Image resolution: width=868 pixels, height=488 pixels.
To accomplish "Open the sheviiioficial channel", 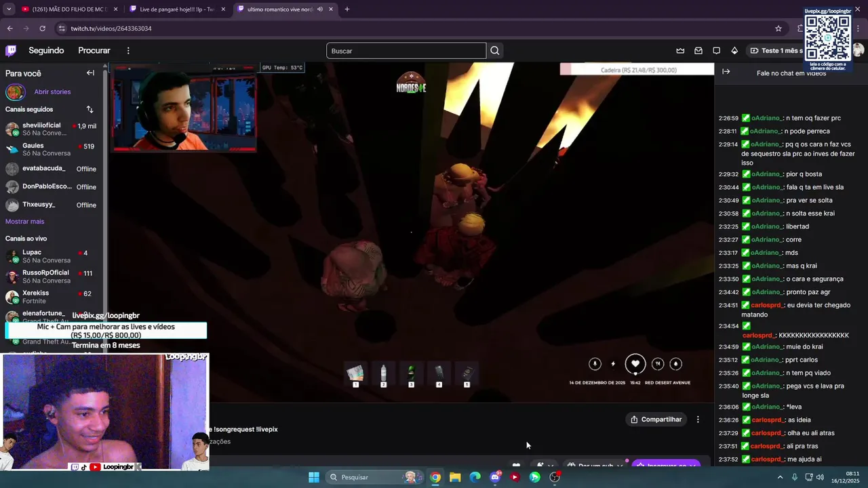I will tap(52, 129).
